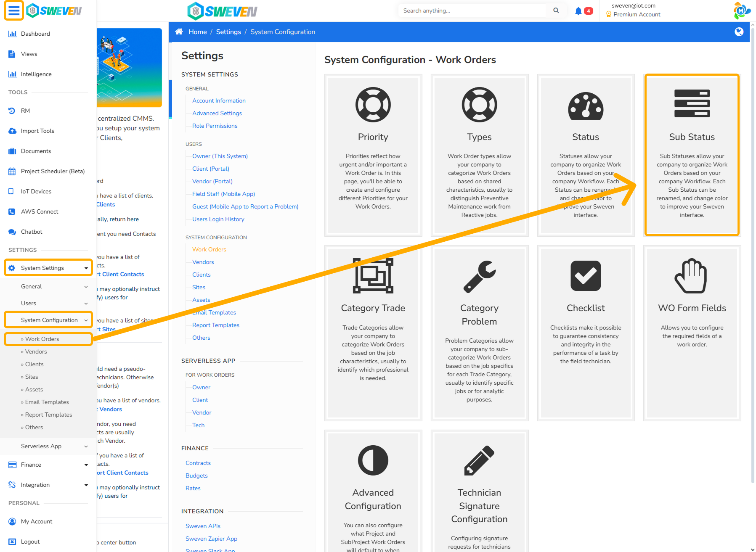
Task: Open Sweven Zapier App link
Action: (x=211, y=539)
